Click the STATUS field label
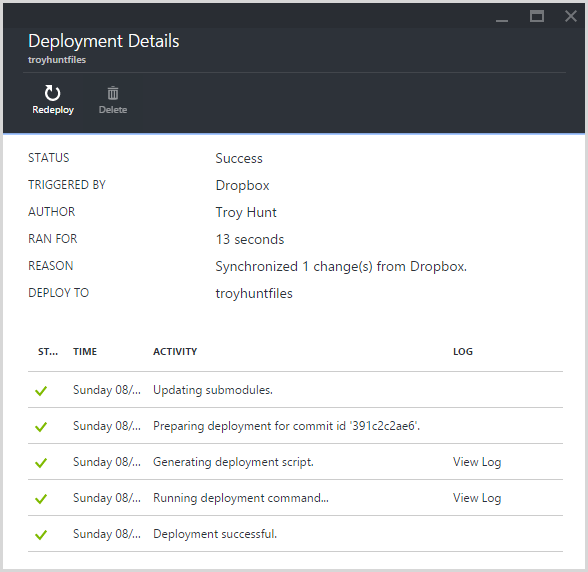Viewport: 588px width, 572px height. tap(49, 158)
